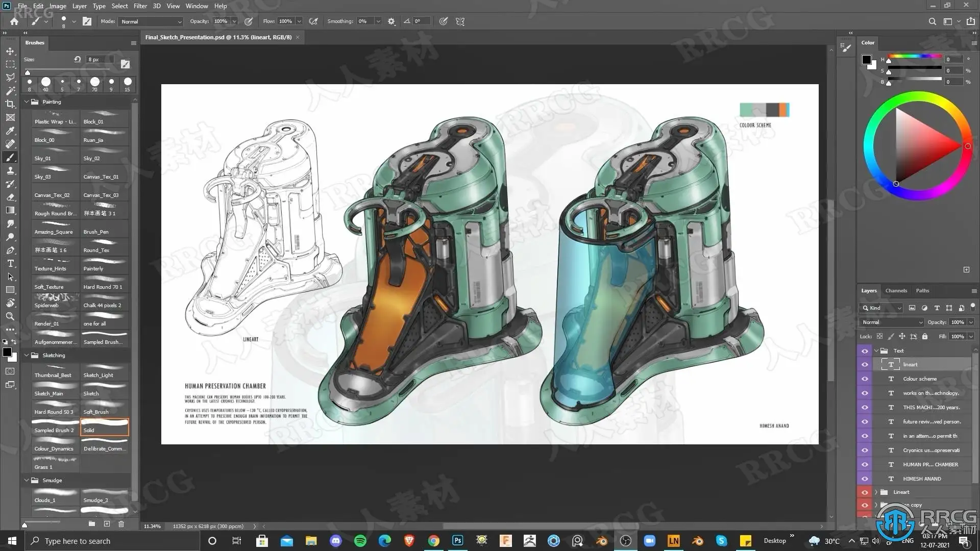The height and width of the screenshot is (551, 980).
Task: Switch to the Channels tab
Action: tap(896, 290)
